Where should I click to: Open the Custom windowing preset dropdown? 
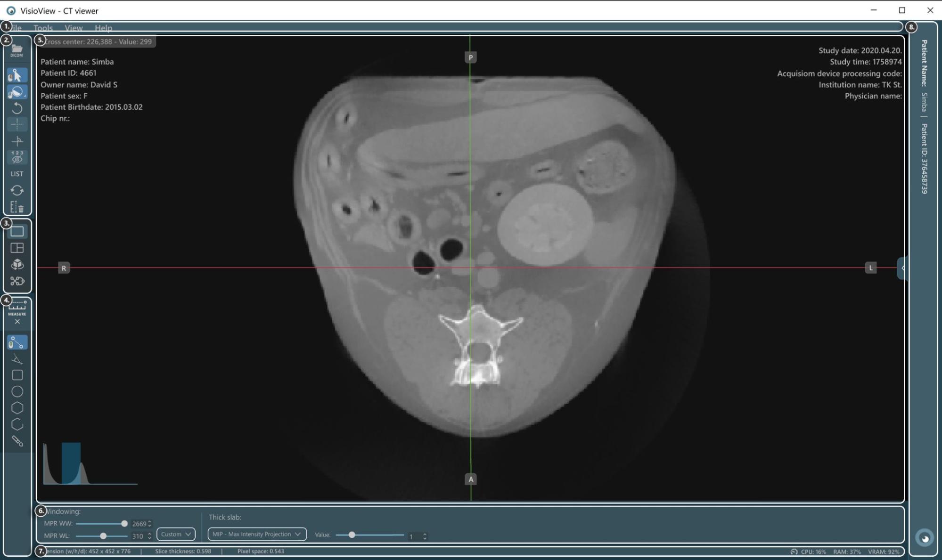tap(176, 534)
